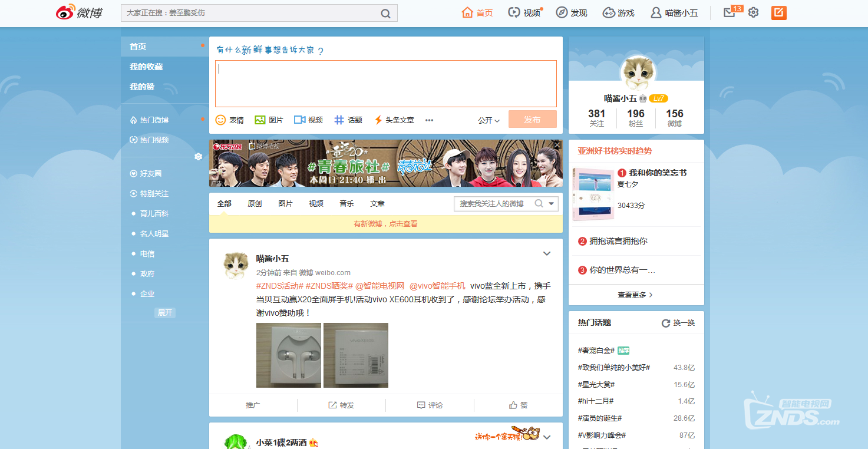Open 热门视频 in the left sidebar
Viewport: 868px width, 449px height.
point(149,140)
